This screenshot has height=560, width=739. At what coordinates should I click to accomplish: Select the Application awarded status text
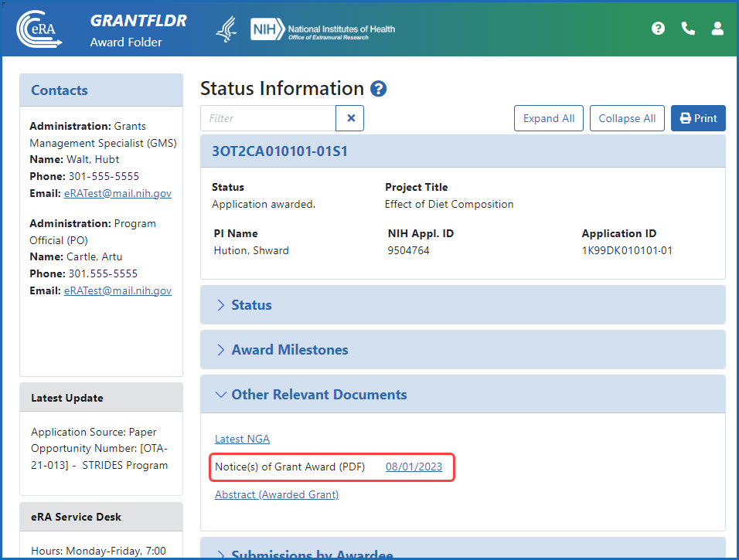pyautogui.click(x=264, y=205)
